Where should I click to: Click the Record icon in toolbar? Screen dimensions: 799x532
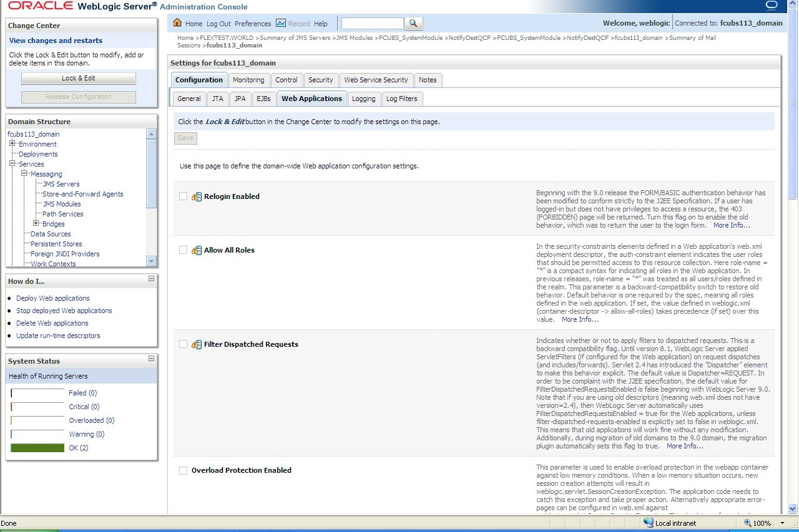click(281, 23)
